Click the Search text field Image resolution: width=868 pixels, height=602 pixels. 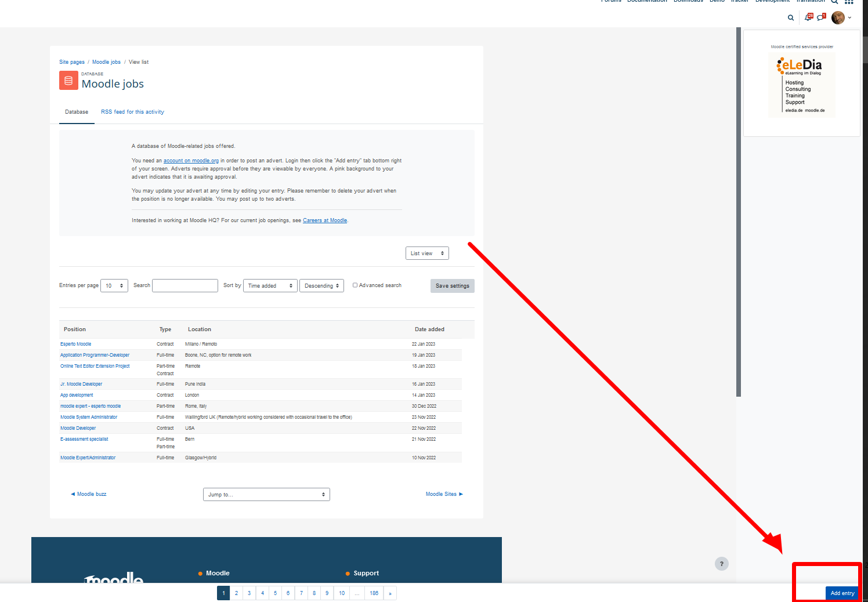pos(185,285)
